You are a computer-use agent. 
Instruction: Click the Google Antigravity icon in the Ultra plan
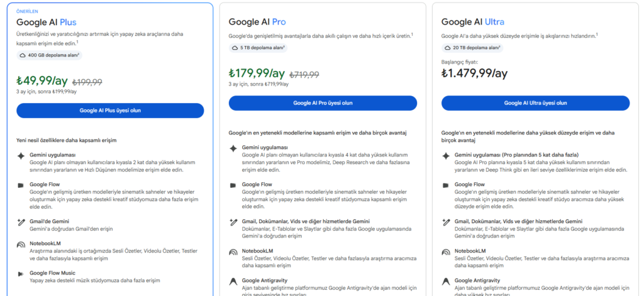click(x=446, y=281)
